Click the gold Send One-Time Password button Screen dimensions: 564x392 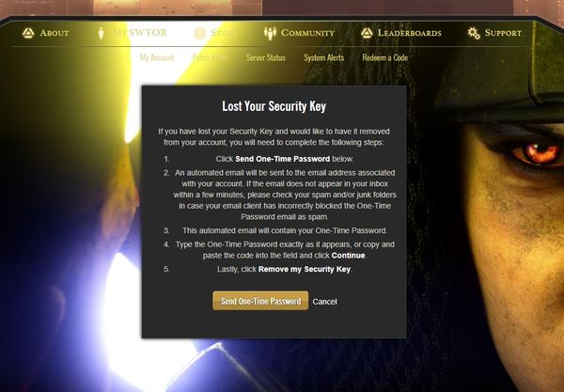[260, 301]
